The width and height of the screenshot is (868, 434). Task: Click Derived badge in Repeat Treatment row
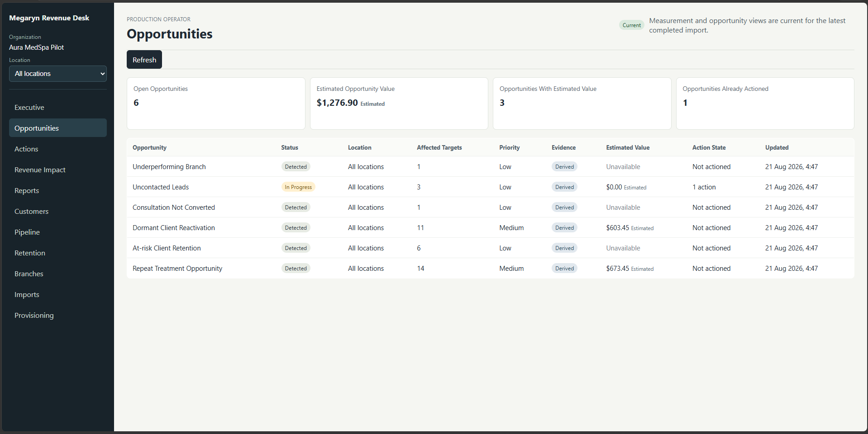[564, 269]
